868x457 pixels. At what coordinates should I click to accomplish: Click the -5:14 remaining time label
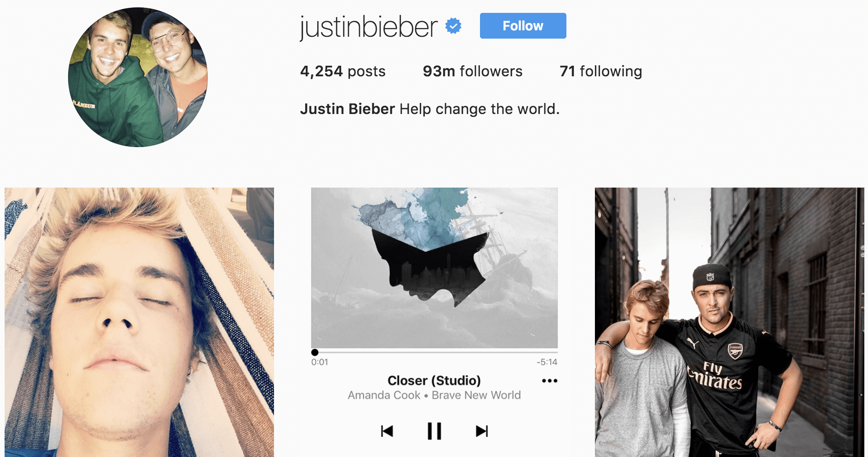pyautogui.click(x=547, y=362)
